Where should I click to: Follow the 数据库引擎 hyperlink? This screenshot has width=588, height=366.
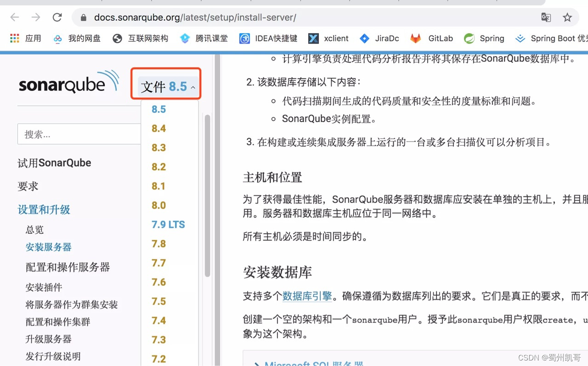click(x=307, y=296)
